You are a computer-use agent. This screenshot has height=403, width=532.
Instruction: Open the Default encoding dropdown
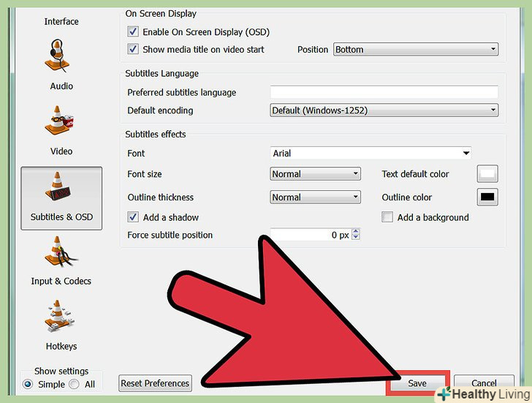click(x=384, y=110)
